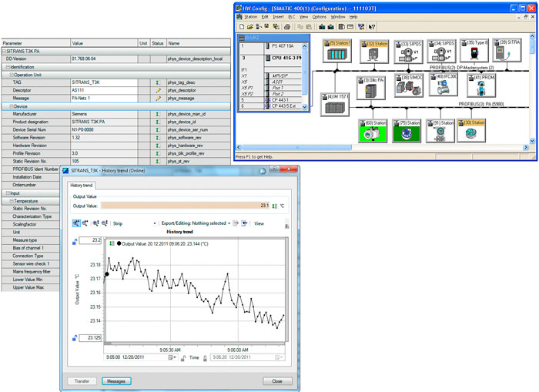Open the Window menu in HW Config
Screen dimensions: 539x392
(x=337, y=16)
